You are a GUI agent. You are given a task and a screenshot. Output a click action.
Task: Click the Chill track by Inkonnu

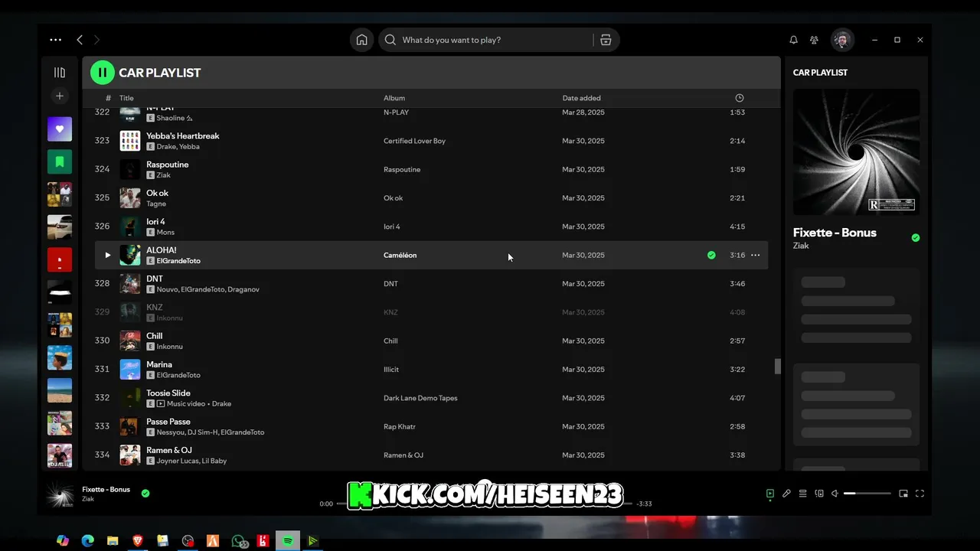point(155,336)
